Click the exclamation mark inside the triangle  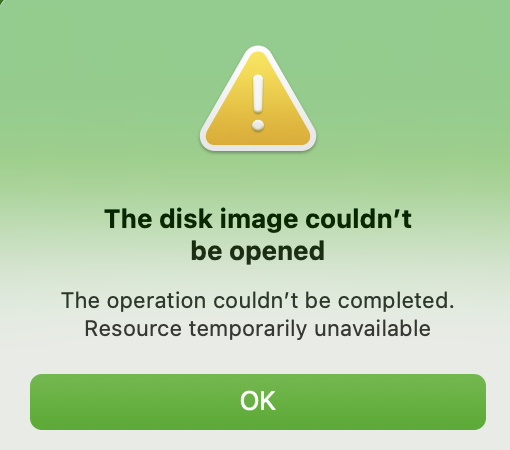coord(258,103)
